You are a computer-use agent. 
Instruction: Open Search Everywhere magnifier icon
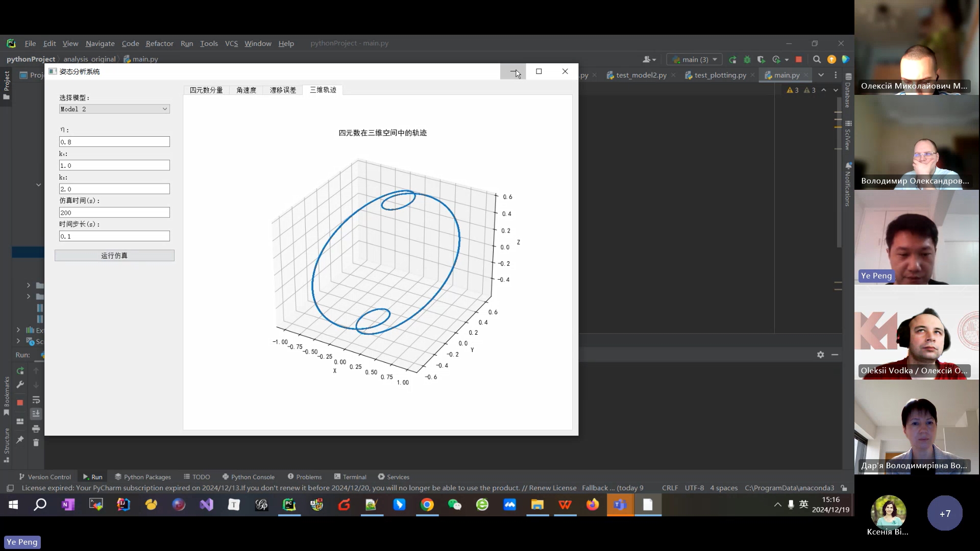pyautogui.click(x=817, y=60)
